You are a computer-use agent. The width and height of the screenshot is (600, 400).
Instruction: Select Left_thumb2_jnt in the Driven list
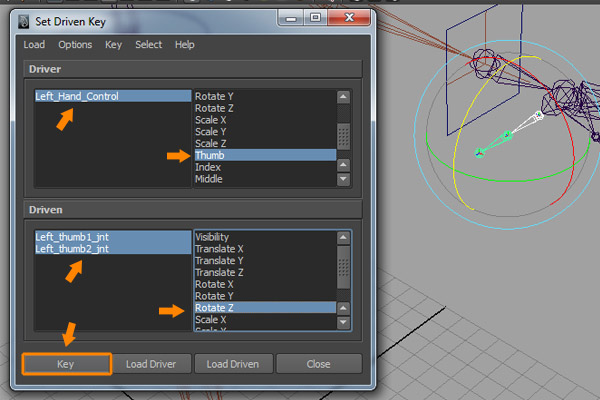(113, 248)
